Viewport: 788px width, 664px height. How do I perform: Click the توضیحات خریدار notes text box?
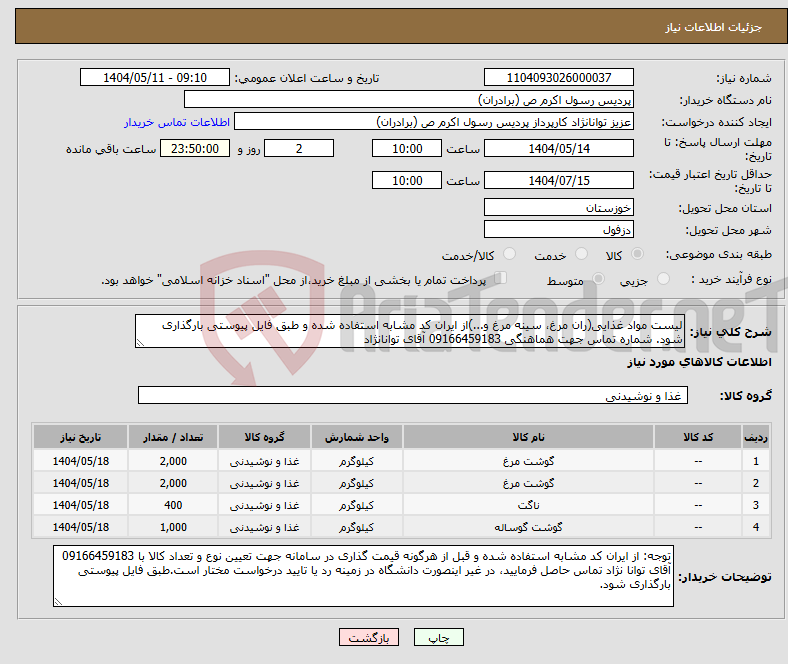(363, 576)
